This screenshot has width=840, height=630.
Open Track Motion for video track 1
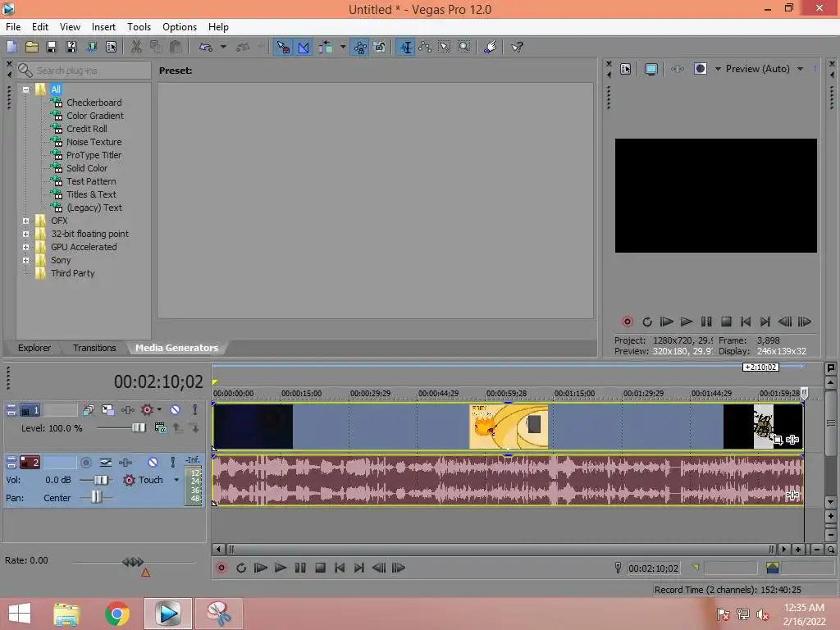coord(107,410)
